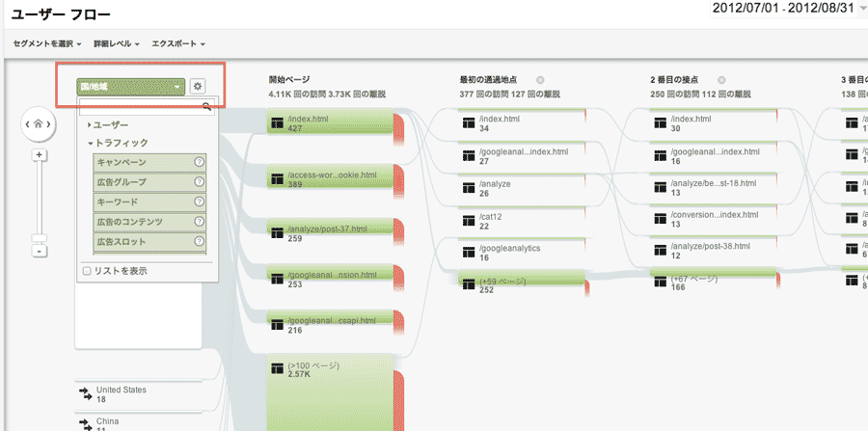Open the 詳細レベル menu
868x431 pixels.
(116, 43)
